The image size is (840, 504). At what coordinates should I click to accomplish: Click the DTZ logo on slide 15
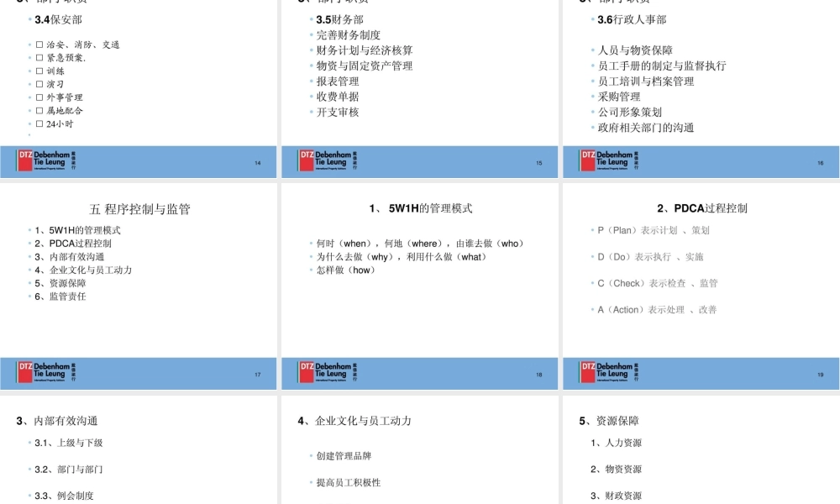[328, 160]
